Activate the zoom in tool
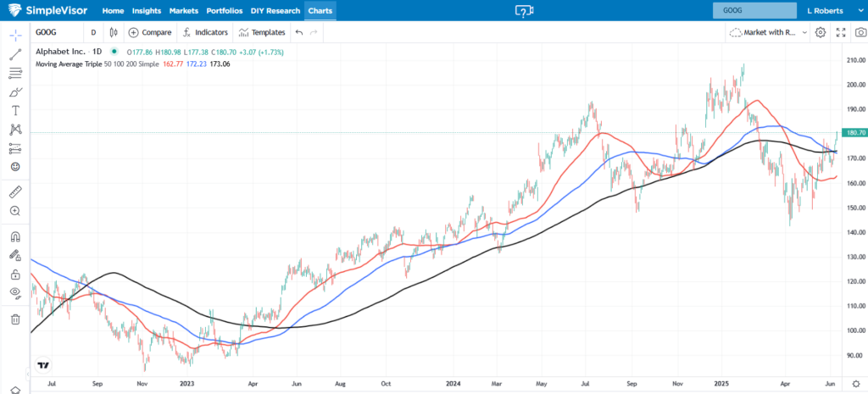The width and height of the screenshot is (868, 394). [x=15, y=210]
